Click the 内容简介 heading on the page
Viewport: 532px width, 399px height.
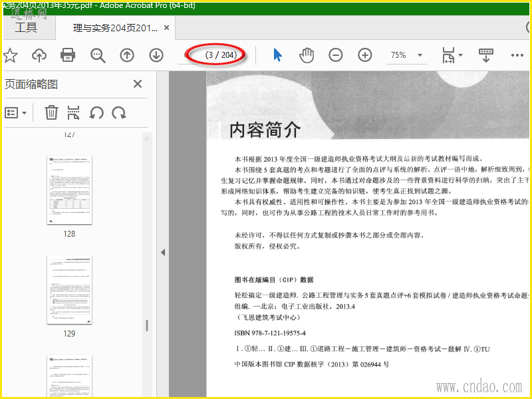265,130
